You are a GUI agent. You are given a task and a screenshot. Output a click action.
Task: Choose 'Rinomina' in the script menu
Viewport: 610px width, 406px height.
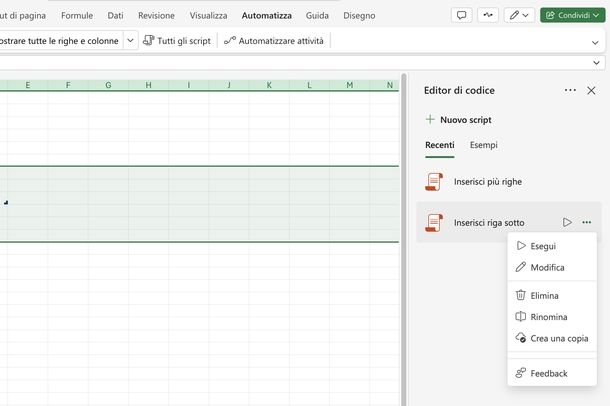[x=548, y=317]
